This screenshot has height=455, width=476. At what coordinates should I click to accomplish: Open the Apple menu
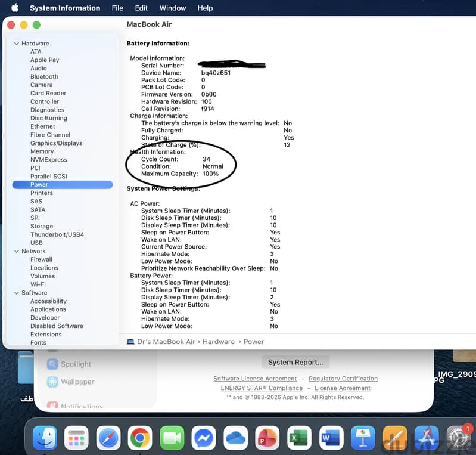(15, 8)
